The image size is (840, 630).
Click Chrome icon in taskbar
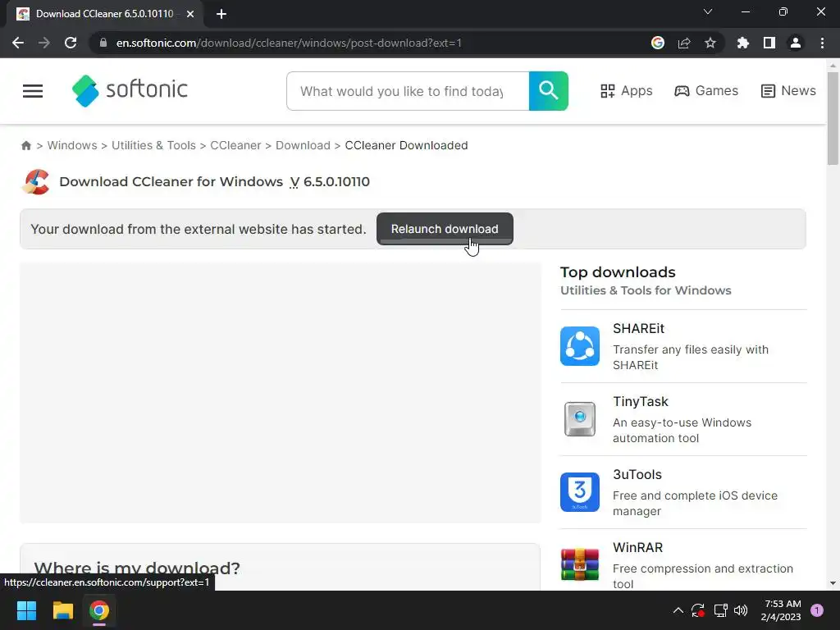pyautogui.click(x=99, y=610)
